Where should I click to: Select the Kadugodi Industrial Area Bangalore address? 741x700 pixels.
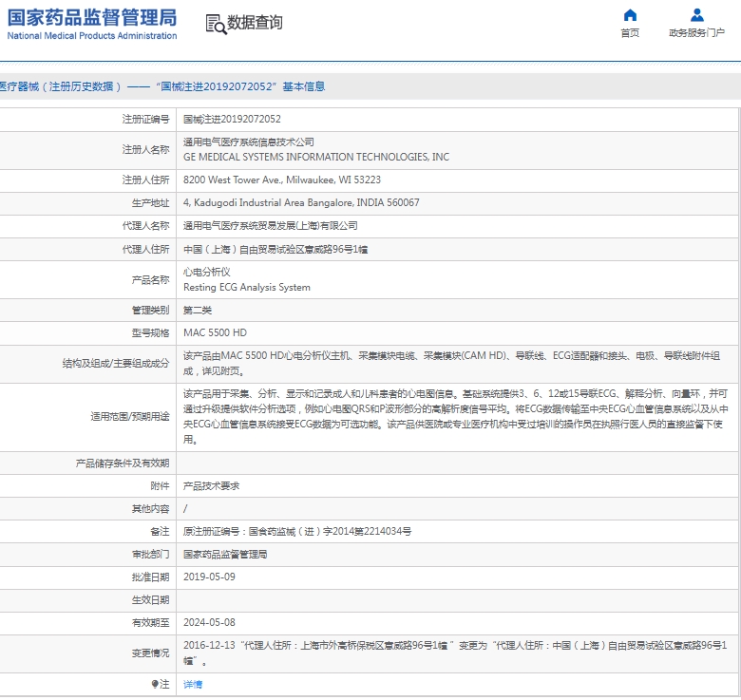coord(301,202)
